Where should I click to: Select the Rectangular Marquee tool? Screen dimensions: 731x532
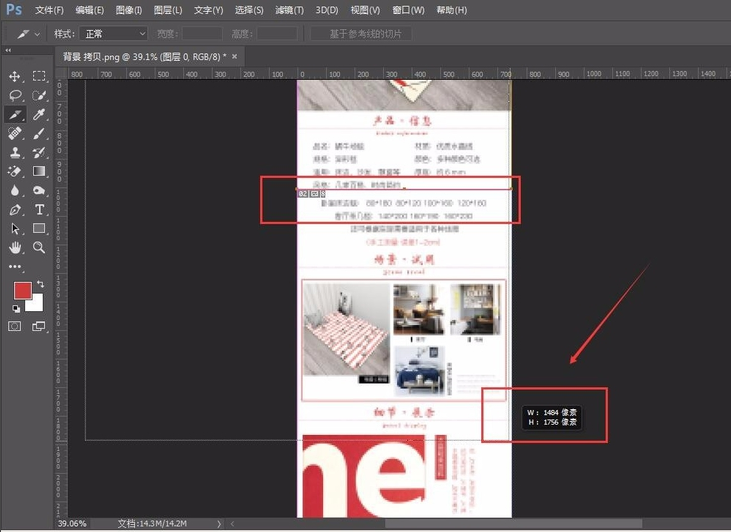click(x=40, y=76)
